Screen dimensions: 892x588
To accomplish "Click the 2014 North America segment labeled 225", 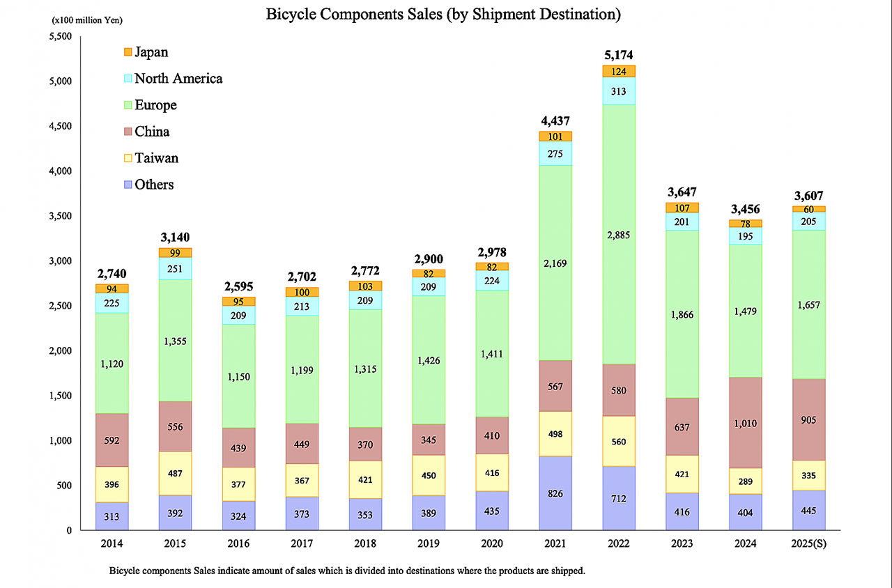I will (112, 302).
